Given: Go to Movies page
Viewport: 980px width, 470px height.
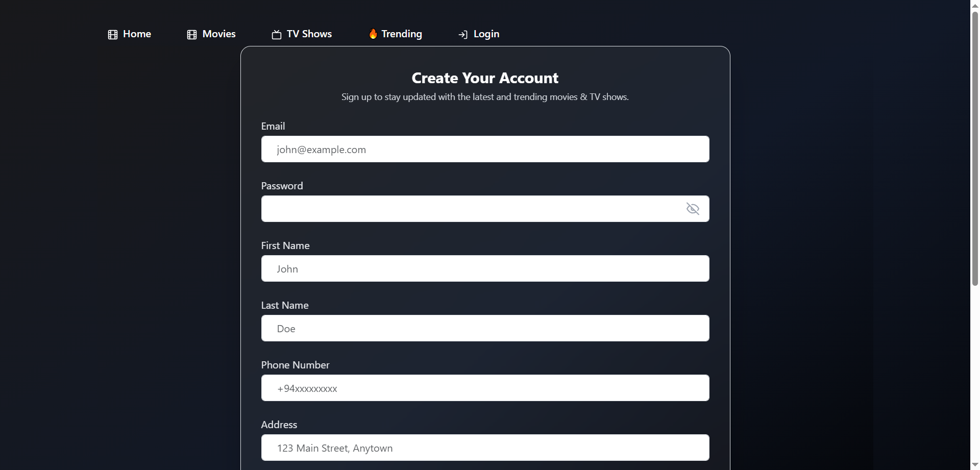Looking at the screenshot, I should (219, 34).
